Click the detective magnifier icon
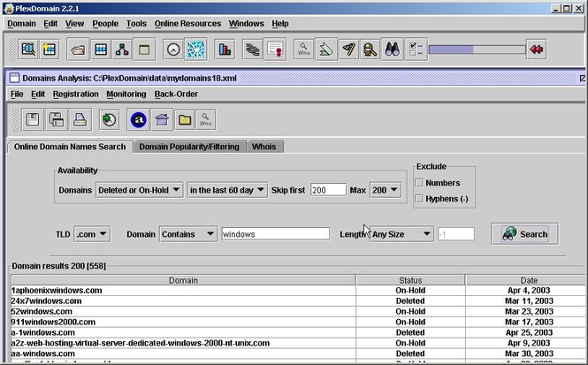The height and width of the screenshot is (365, 588). tap(370, 49)
